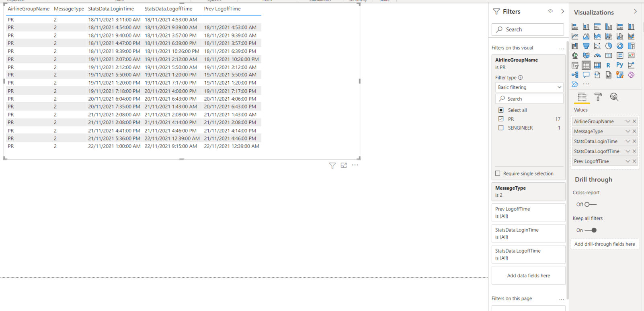Check the SENGINEER filter checkbox

501,128
